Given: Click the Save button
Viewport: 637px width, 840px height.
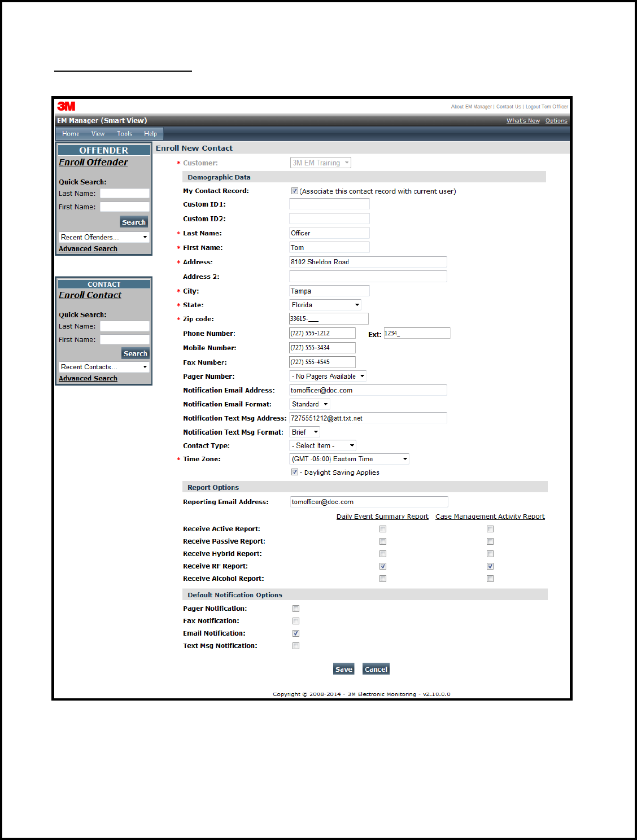Looking at the screenshot, I should click(x=344, y=669).
